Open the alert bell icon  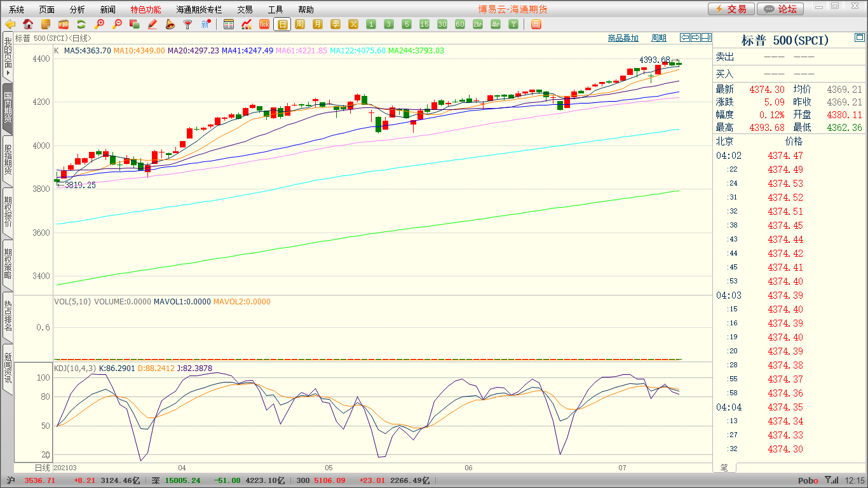point(170,24)
